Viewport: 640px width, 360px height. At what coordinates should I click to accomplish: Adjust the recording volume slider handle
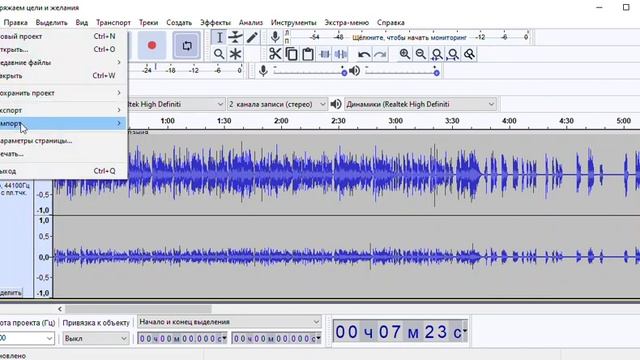point(344,73)
